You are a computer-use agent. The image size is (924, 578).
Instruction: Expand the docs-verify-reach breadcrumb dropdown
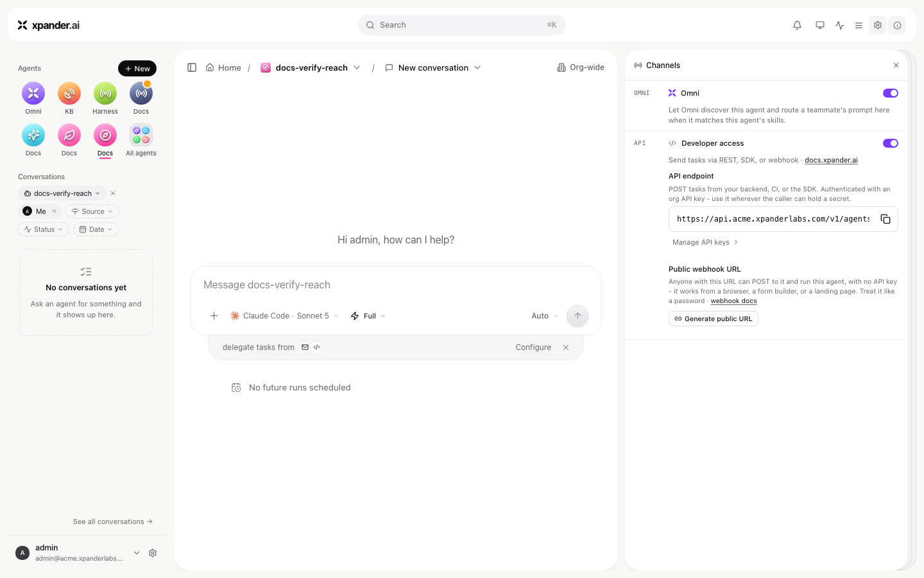click(x=357, y=67)
